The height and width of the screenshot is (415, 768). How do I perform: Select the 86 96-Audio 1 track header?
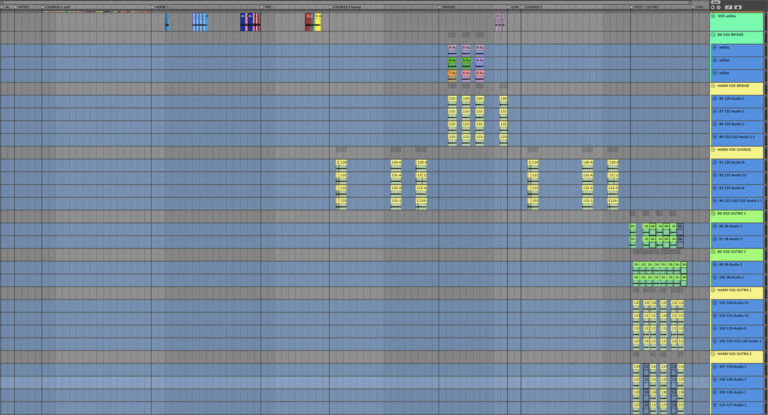(737, 227)
